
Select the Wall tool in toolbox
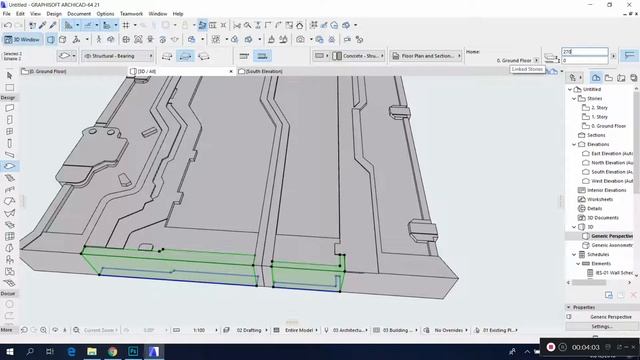tap(9, 108)
